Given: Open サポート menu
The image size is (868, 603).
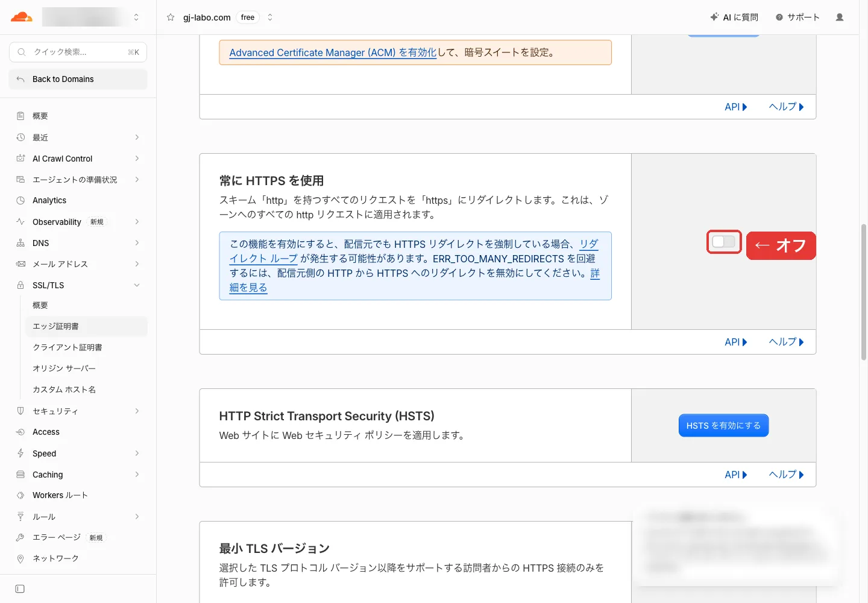Looking at the screenshot, I should click(x=797, y=17).
